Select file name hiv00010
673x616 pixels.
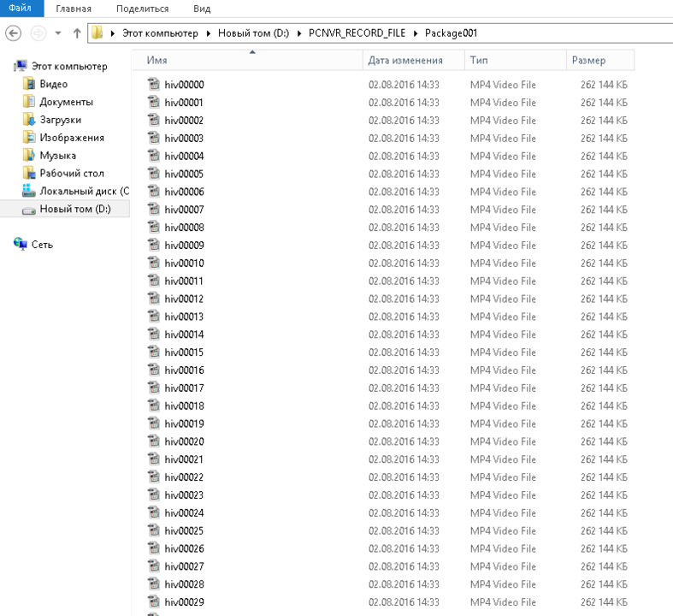coord(184,264)
